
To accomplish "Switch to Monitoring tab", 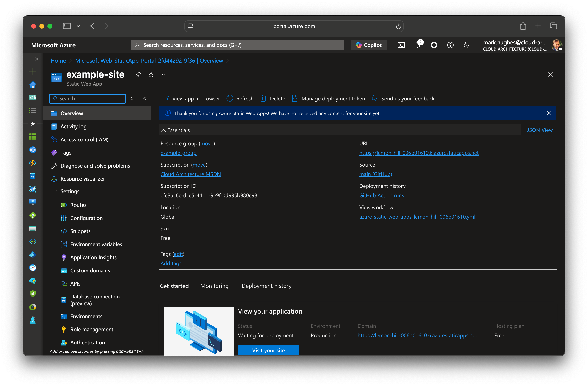I will 214,286.
